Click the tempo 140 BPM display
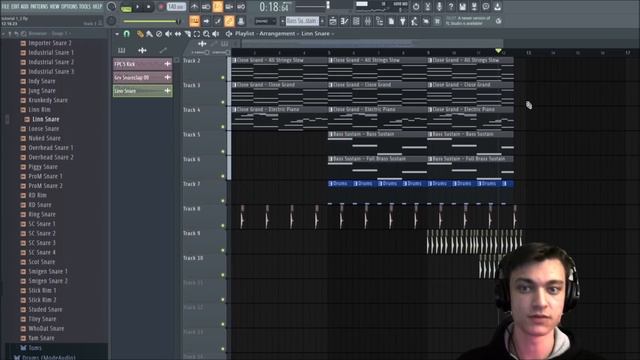Viewport: 640px width, 360px height. 176,7
